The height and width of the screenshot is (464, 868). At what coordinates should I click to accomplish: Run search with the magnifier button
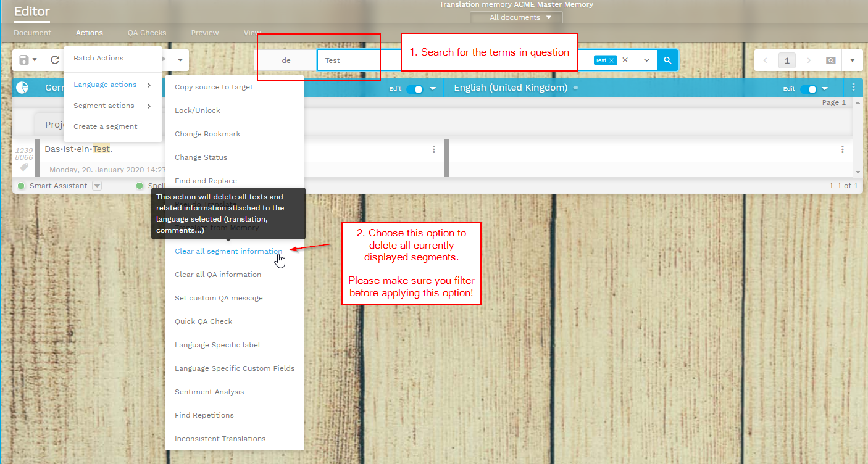tap(667, 60)
